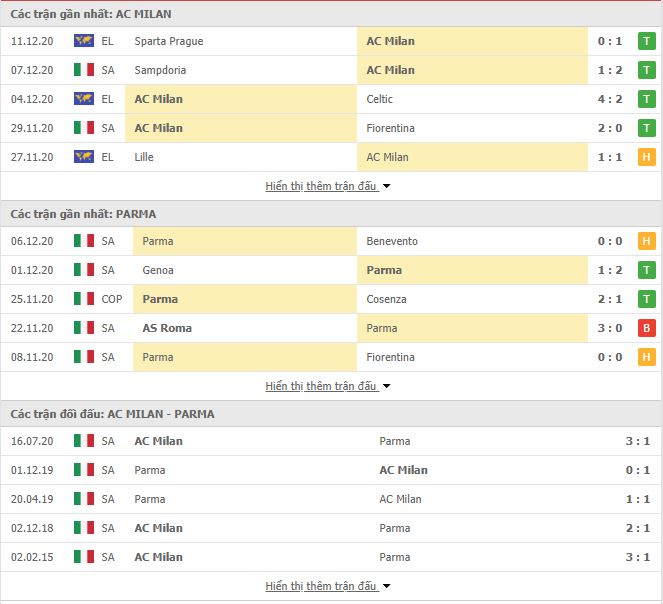663x604 pixels.
Task: Click the green T badge for Sparta Prague match
Action: (x=647, y=41)
